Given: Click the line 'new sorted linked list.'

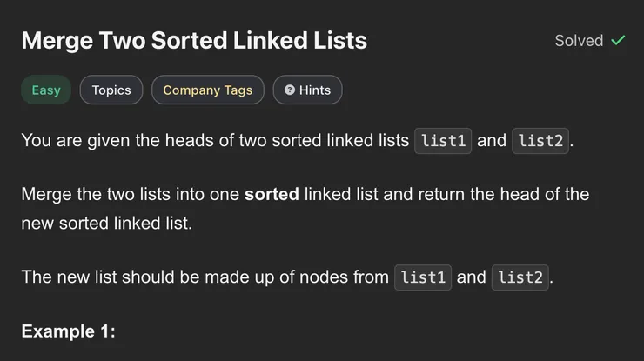Looking at the screenshot, I should (x=106, y=224).
